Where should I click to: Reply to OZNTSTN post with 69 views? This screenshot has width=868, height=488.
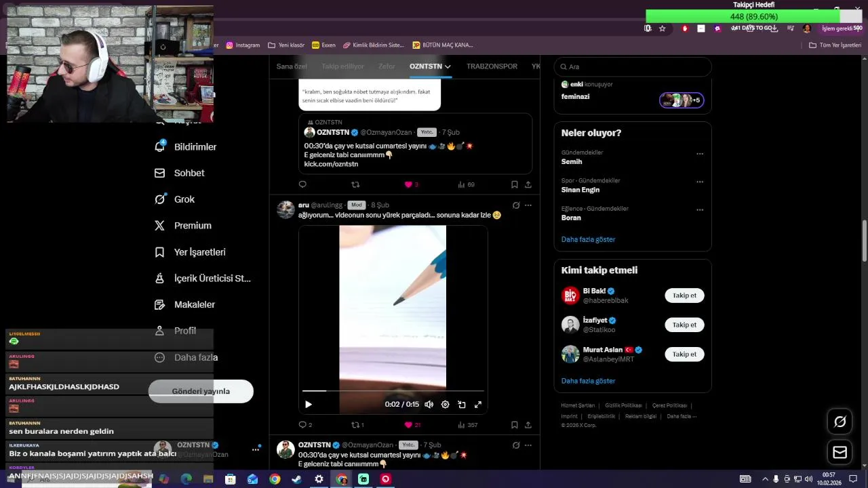point(302,184)
